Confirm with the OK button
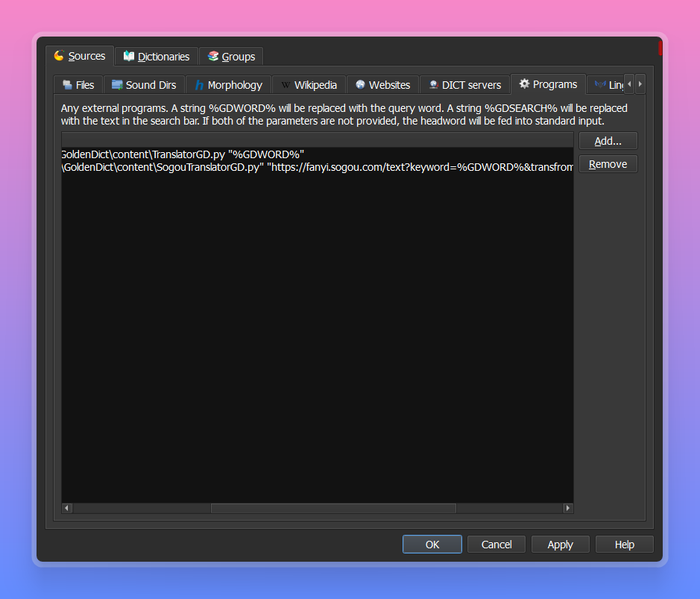Image resolution: width=700 pixels, height=599 pixels. (432, 545)
